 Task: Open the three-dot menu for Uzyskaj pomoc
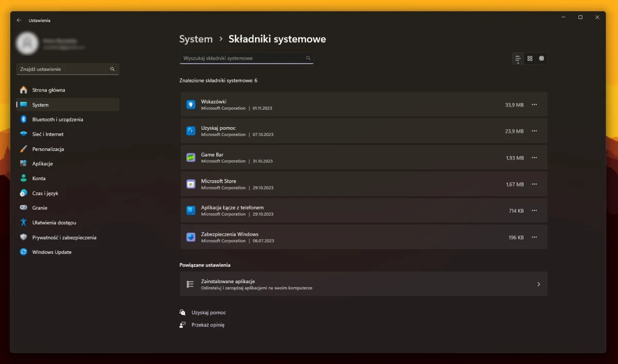pyautogui.click(x=534, y=131)
